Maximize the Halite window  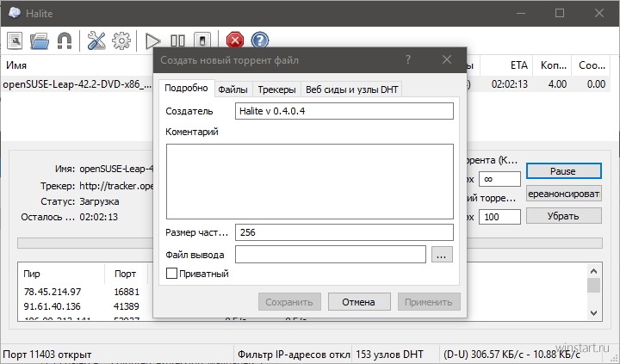[560, 13]
